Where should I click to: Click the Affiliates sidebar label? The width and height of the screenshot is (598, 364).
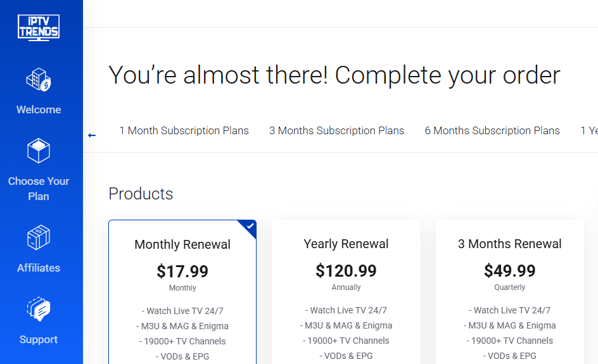(39, 268)
